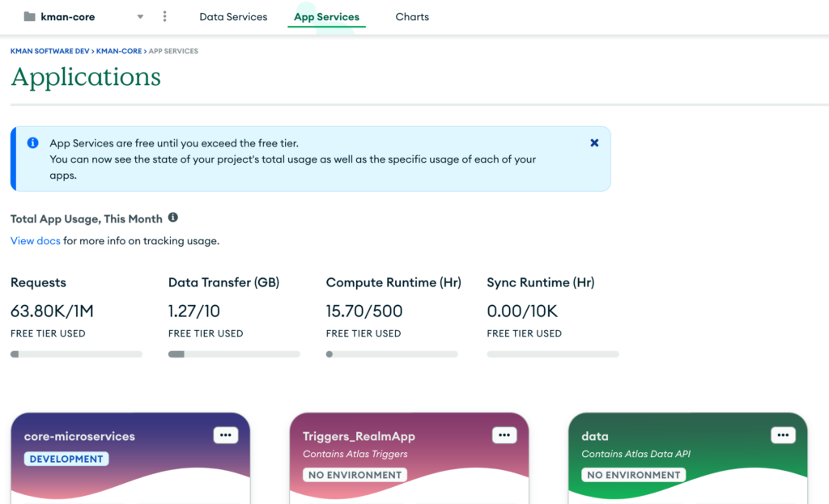This screenshot has height=504, width=829.
Task: Click the Compute Runtime usage progress bar
Action: (x=392, y=354)
